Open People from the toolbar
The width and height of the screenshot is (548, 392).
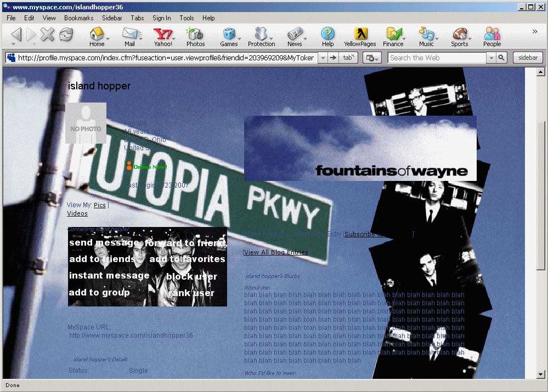[492, 37]
